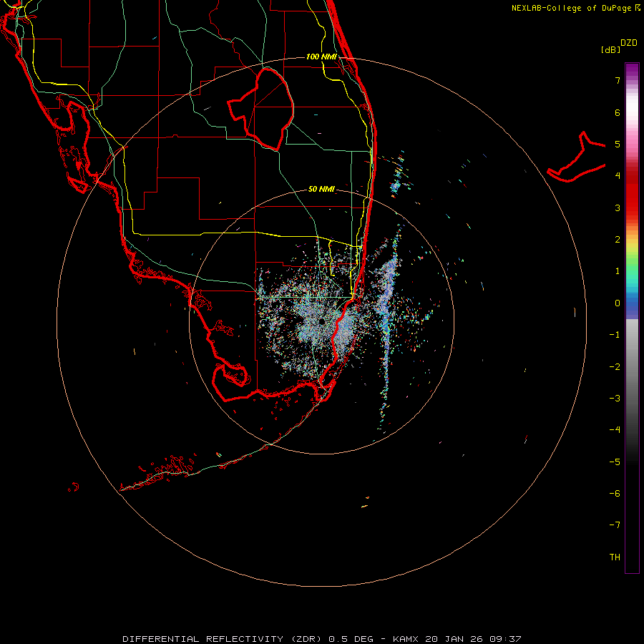Click the Bahamas island outline on the east side

pos(576,157)
